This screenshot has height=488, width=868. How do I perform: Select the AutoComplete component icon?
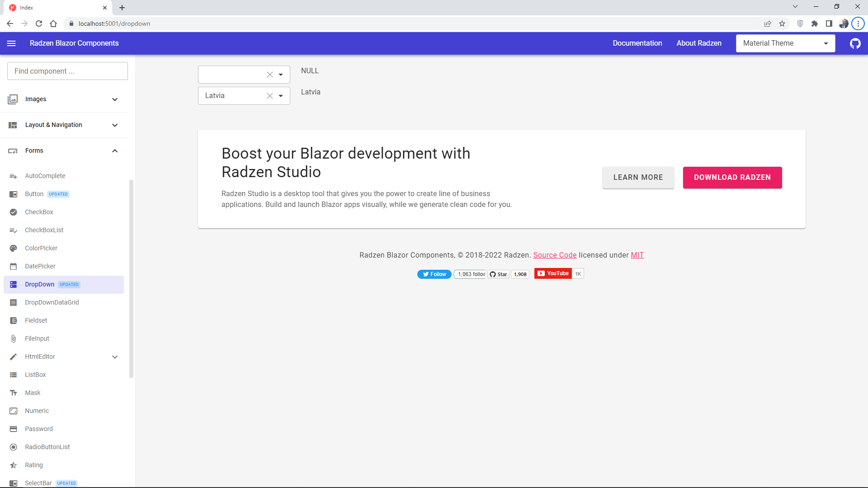click(x=13, y=176)
